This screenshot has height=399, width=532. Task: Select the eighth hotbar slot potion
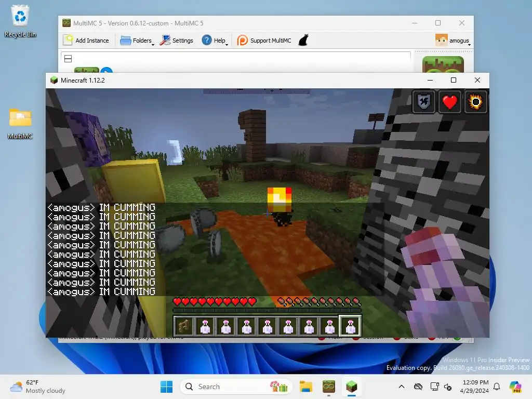point(329,326)
